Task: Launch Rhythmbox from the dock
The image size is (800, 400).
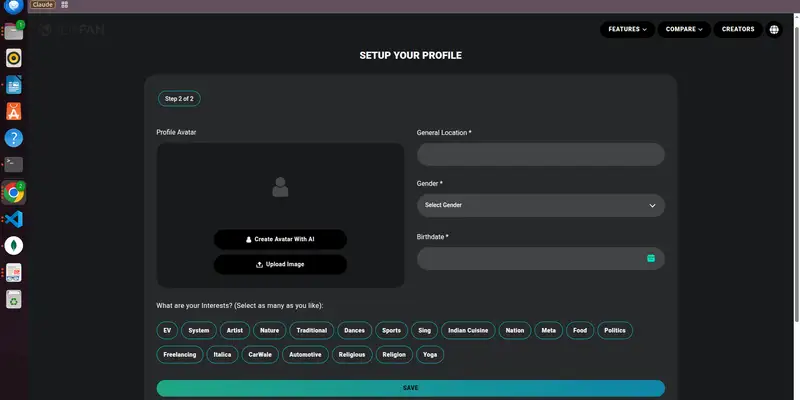Action: pyautogui.click(x=14, y=58)
